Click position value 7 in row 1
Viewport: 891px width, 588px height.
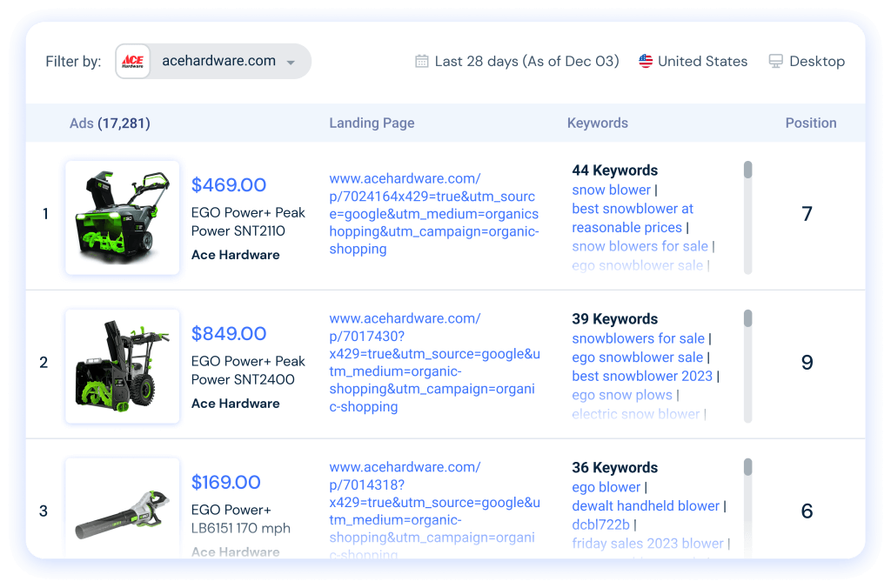point(807,214)
